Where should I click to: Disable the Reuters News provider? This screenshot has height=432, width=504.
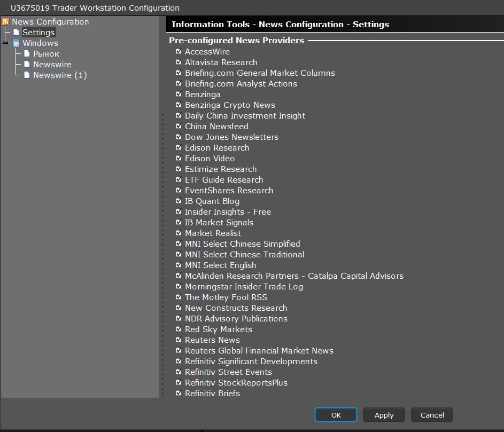pos(179,340)
